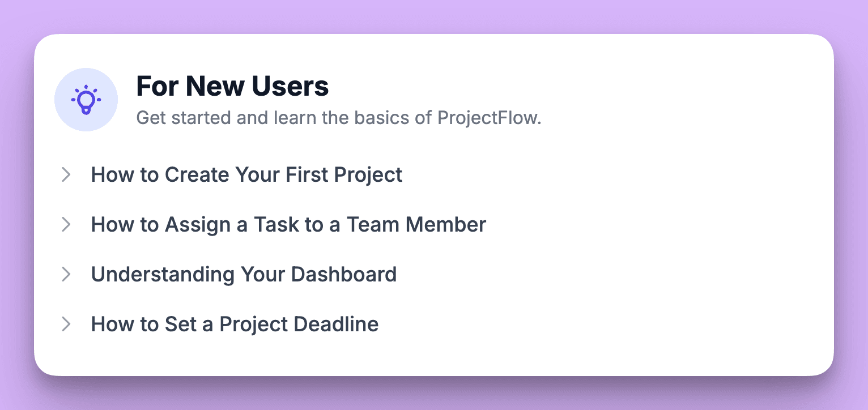868x410 pixels.
Task: Click the For New Users heading
Action: [232, 86]
